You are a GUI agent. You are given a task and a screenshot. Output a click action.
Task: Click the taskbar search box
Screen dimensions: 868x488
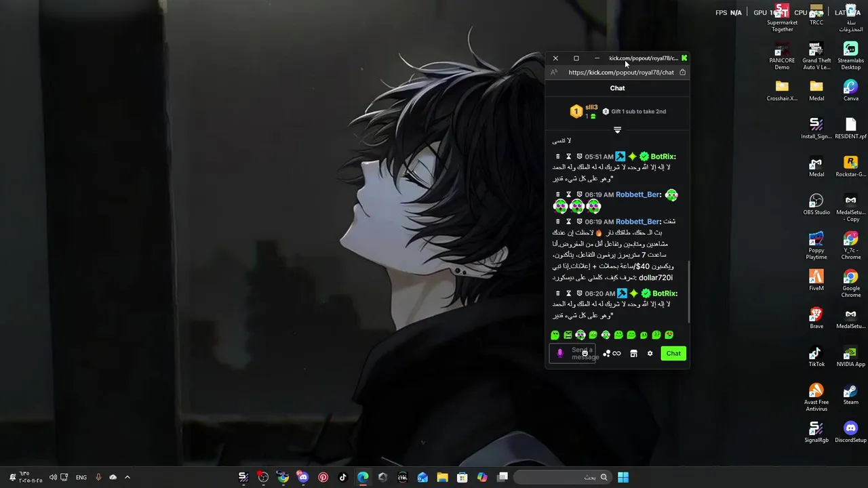[x=563, y=477]
